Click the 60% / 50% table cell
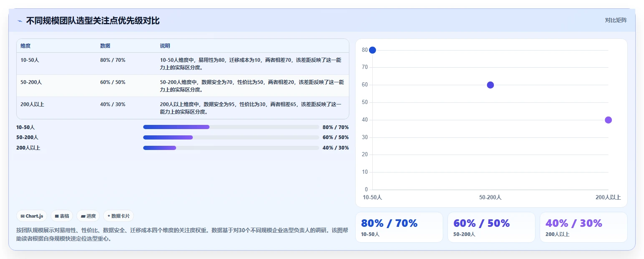This screenshot has height=259, width=644. click(x=113, y=82)
